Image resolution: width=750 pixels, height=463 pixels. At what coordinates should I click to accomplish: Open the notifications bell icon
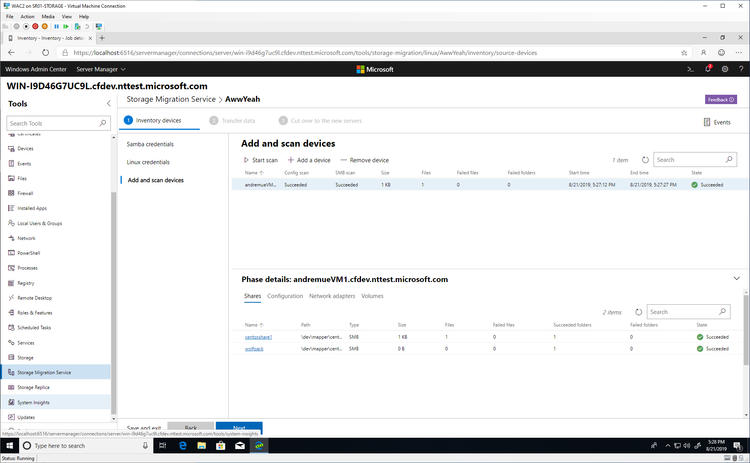tap(708, 69)
